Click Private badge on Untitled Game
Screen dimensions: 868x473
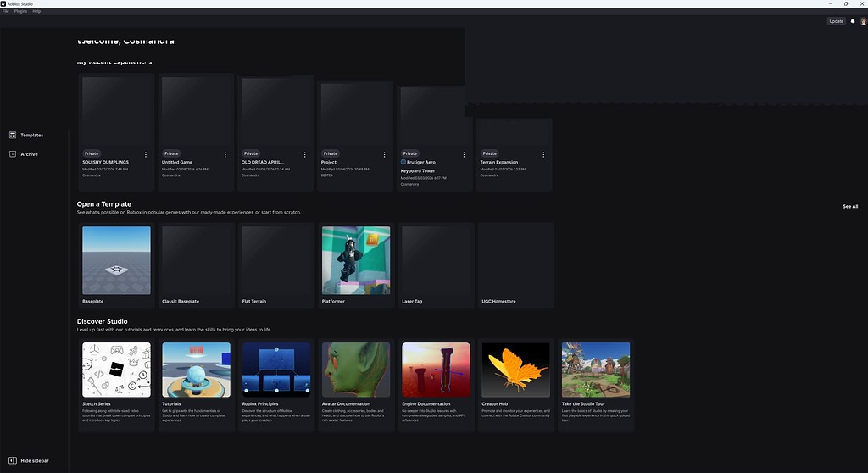point(171,153)
